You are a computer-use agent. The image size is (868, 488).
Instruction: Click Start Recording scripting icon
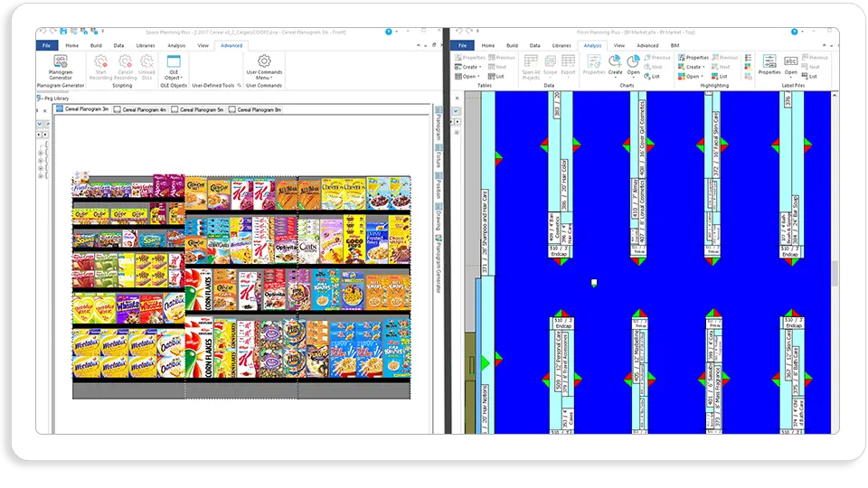(100, 68)
